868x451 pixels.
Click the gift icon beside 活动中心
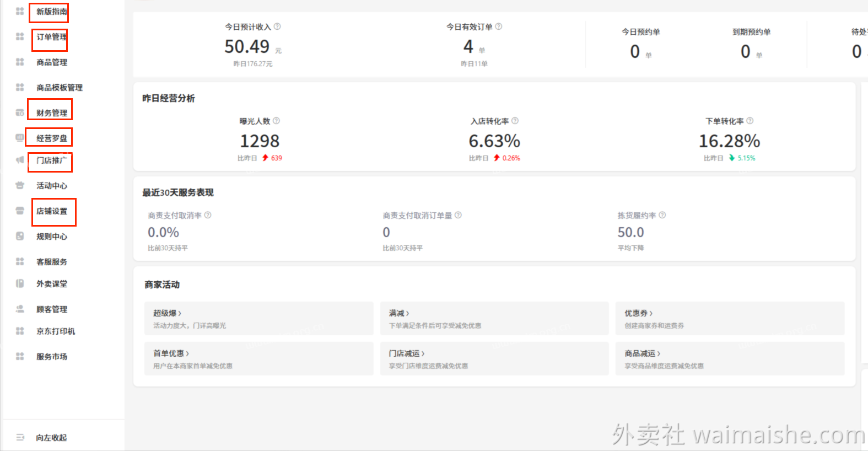(20, 185)
